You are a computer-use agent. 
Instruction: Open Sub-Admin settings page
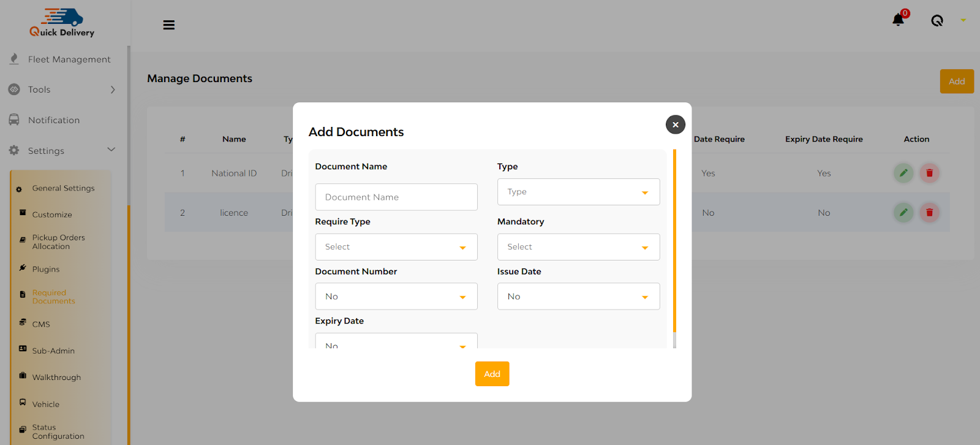pos(53,351)
